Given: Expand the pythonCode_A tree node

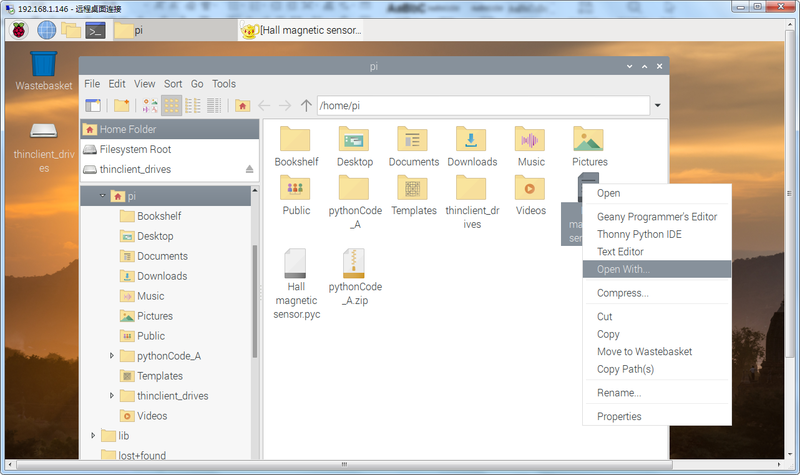Looking at the screenshot, I should (x=111, y=356).
